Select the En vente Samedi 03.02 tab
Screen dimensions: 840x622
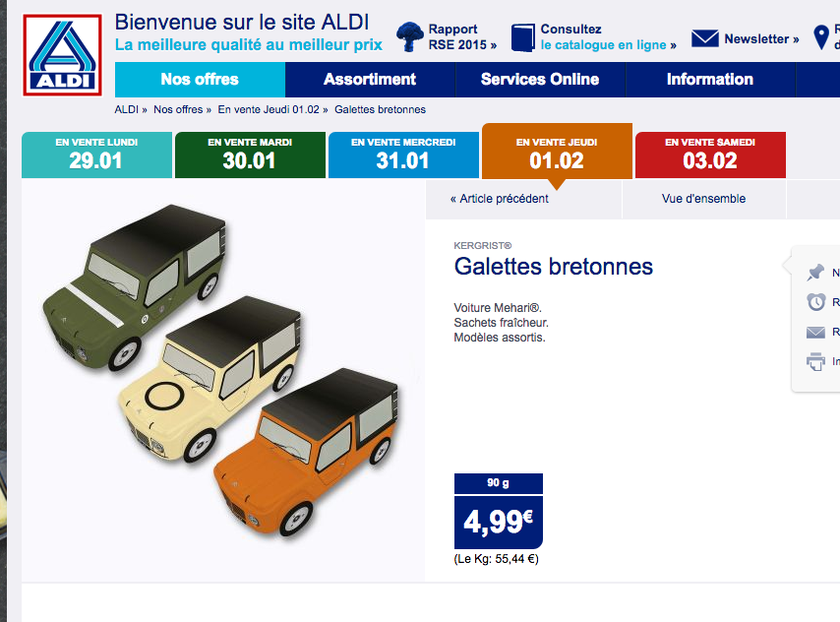710,155
